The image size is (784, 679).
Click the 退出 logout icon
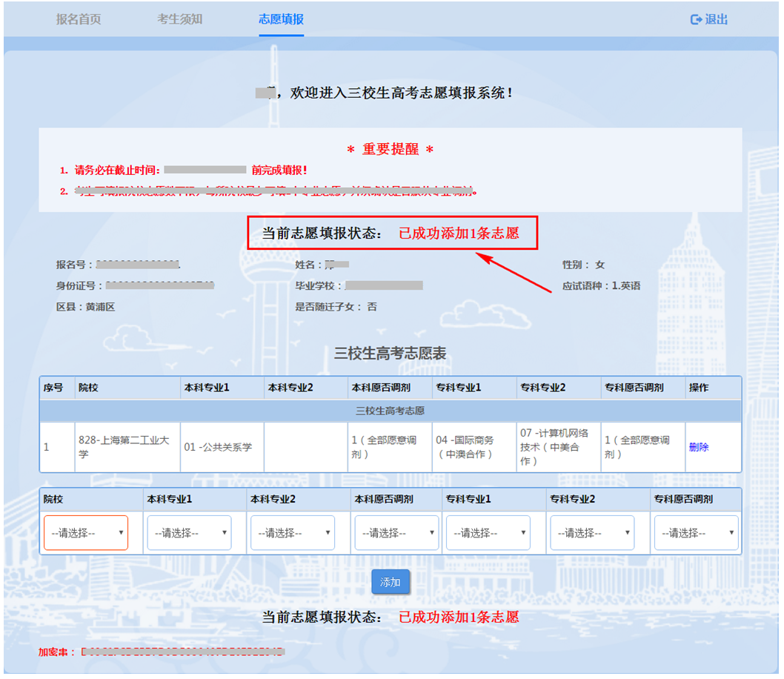[x=696, y=19]
